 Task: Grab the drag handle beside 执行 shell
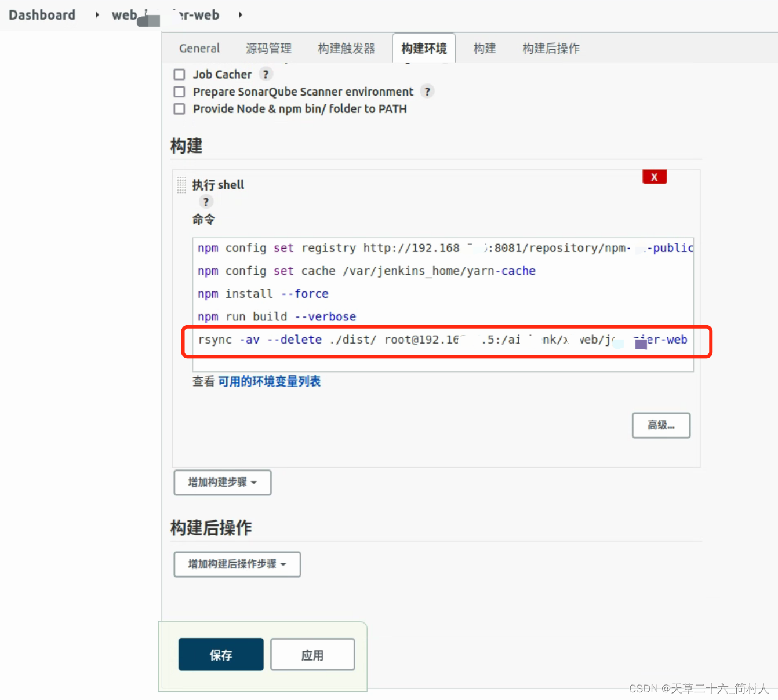(x=181, y=185)
